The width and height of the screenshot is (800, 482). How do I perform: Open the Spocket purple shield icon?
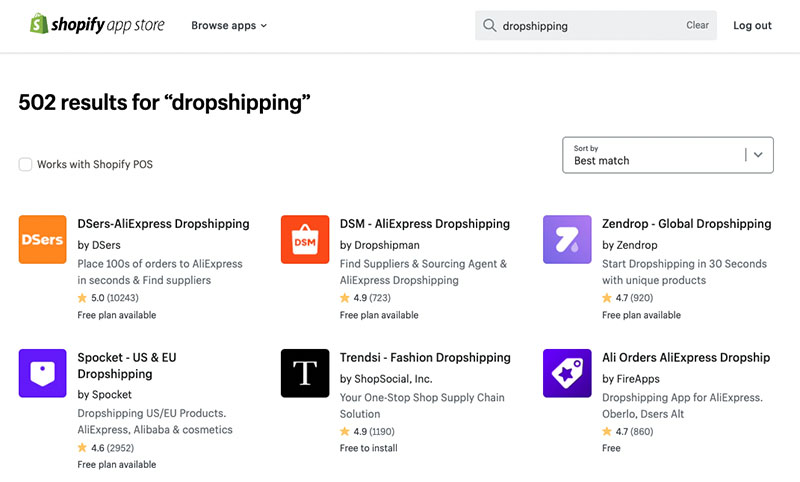[42, 373]
